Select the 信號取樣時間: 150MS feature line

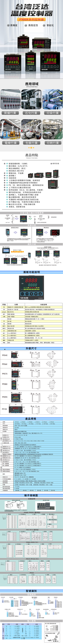click(18, 163)
